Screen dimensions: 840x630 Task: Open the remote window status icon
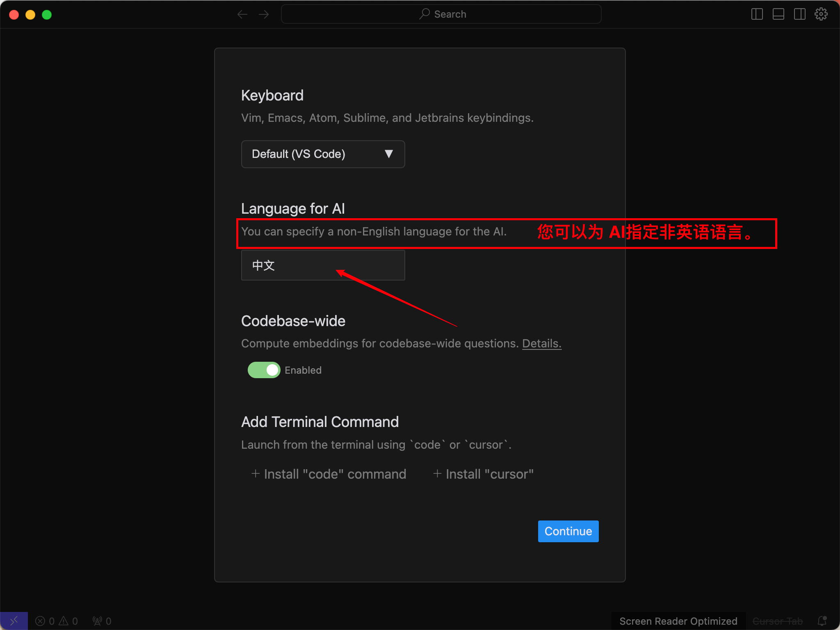(14, 621)
